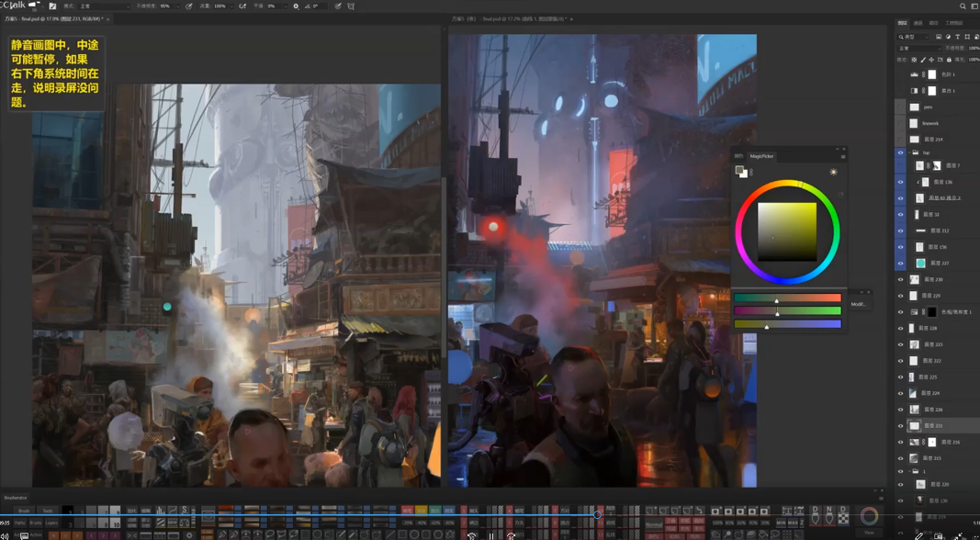This screenshot has width=980, height=540.
Task: Click the Normal button in Brusherator
Action: [654, 524]
